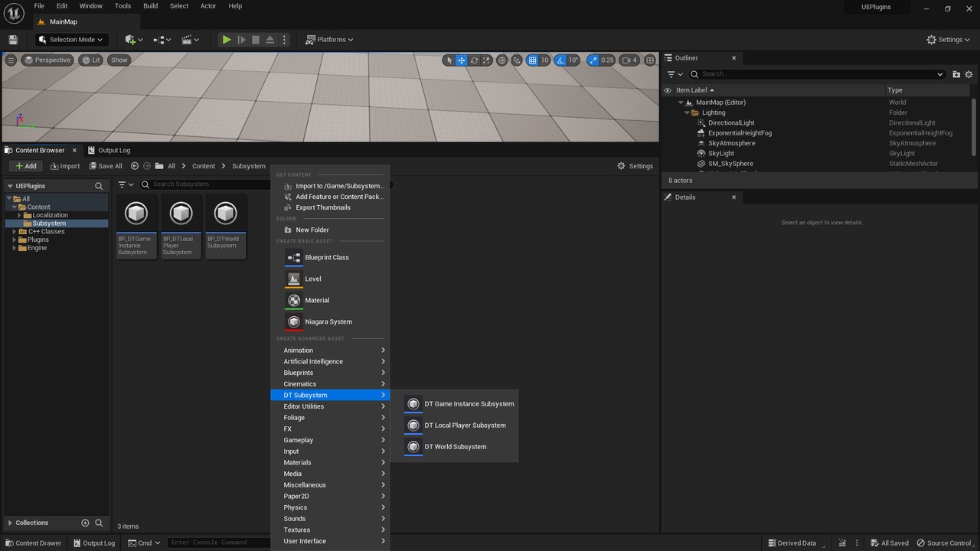Image resolution: width=980 pixels, height=551 pixels.
Task: Create a Niagara System asset
Action: [x=330, y=321]
